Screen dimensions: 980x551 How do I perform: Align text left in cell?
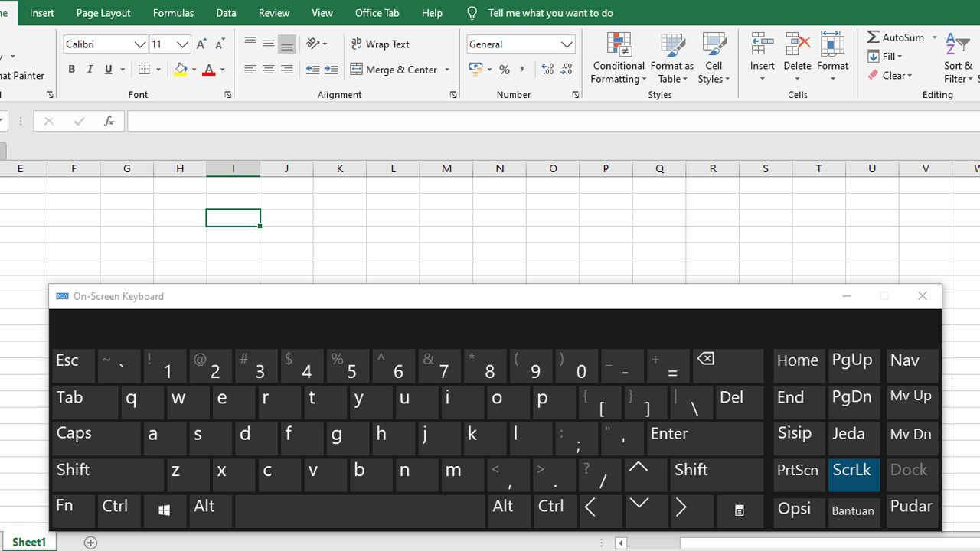(x=250, y=70)
